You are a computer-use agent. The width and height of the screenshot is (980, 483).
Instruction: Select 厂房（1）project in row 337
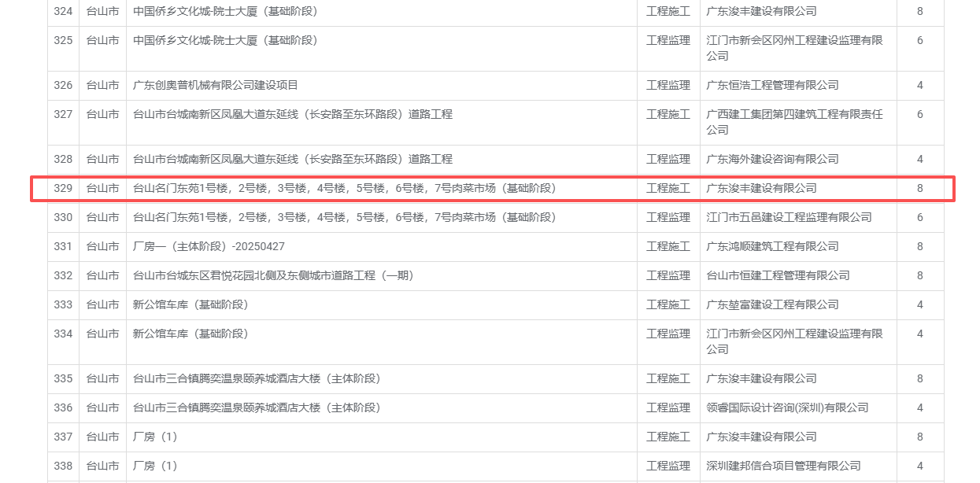[x=156, y=437]
